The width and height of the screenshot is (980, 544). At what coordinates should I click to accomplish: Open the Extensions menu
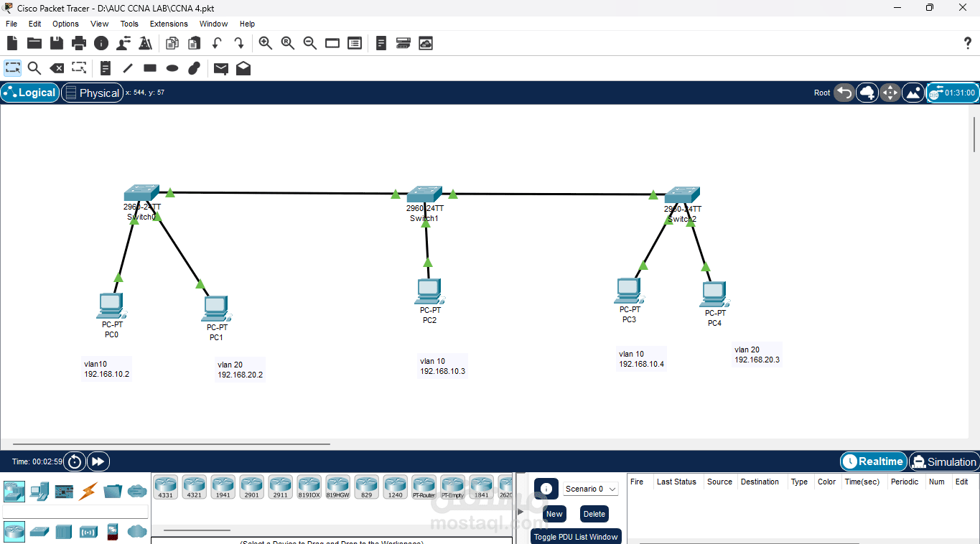tap(169, 24)
